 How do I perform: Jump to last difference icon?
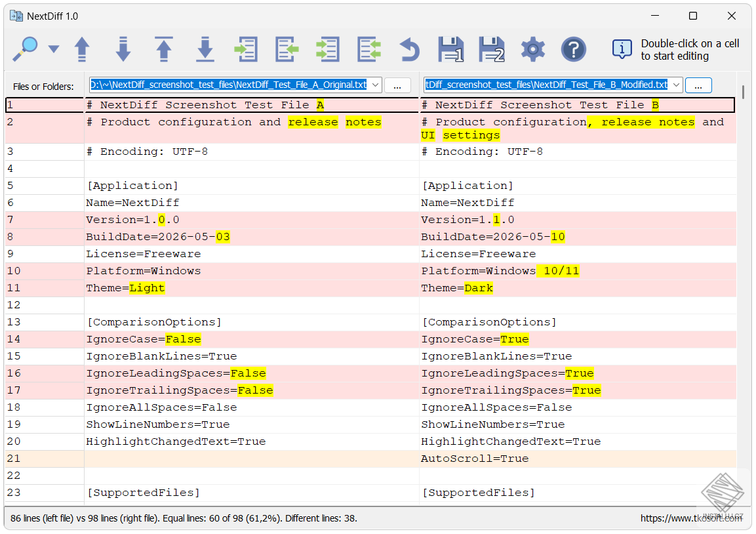pyautogui.click(x=205, y=49)
